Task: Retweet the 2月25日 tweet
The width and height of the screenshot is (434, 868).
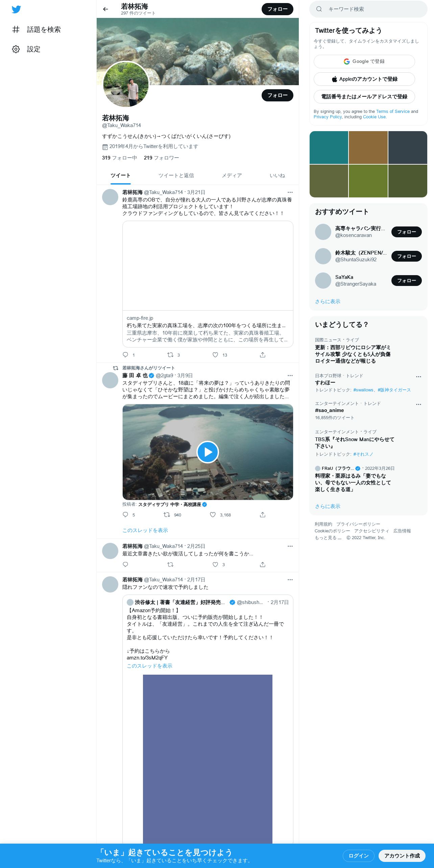Action: coord(170,564)
